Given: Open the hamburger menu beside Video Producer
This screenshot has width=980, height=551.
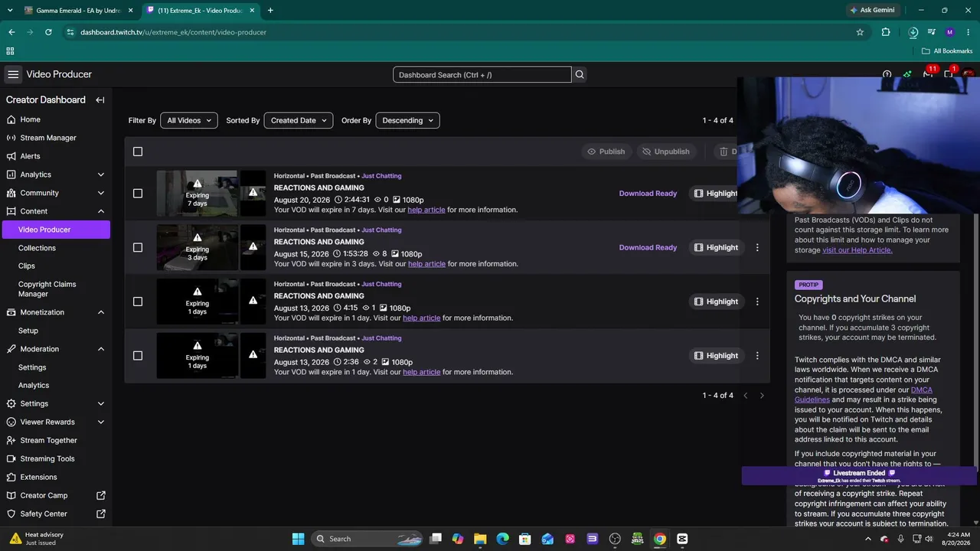Looking at the screenshot, I should (13, 74).
